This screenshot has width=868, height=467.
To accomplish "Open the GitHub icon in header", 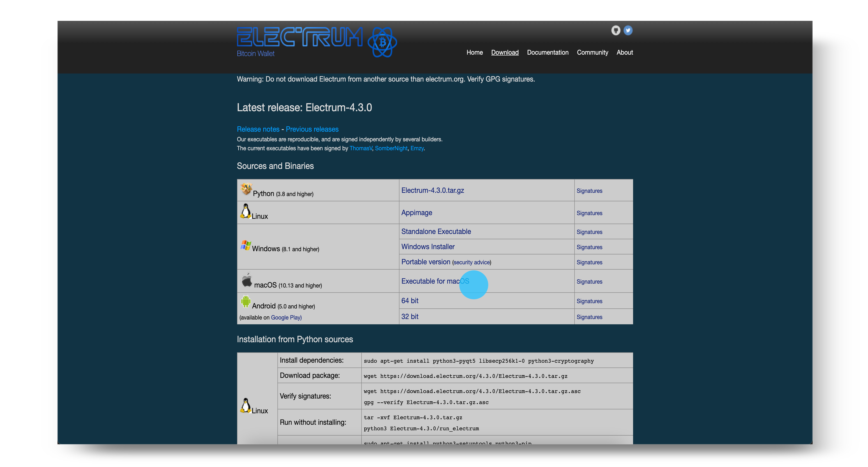I will point(616,30).
